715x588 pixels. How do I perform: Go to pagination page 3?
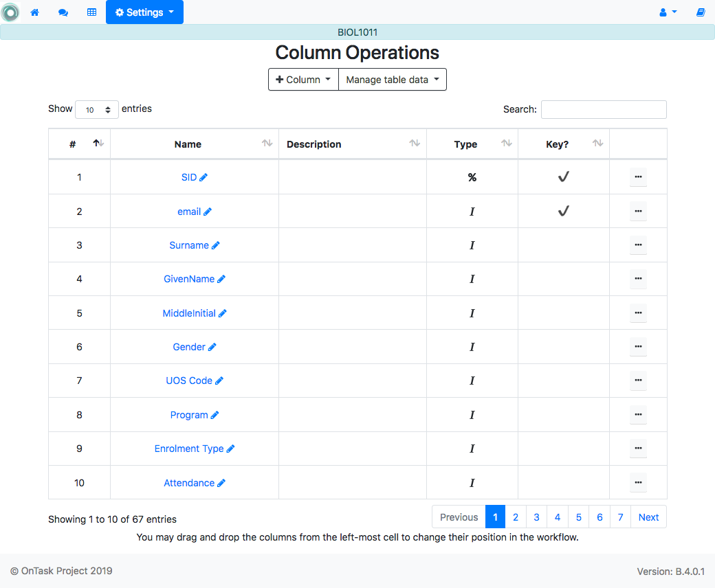pos(536,517)
